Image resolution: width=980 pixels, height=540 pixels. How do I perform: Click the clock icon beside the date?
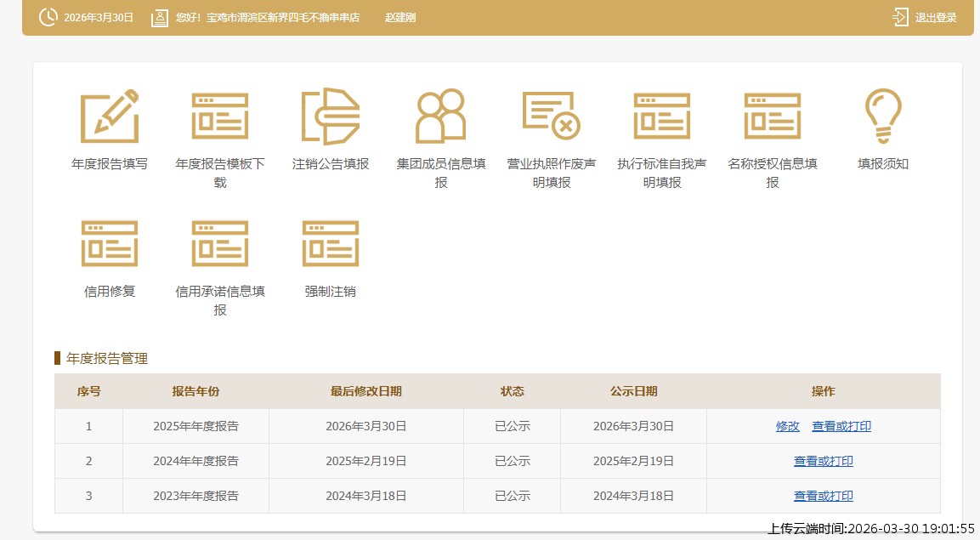[48, 17]
